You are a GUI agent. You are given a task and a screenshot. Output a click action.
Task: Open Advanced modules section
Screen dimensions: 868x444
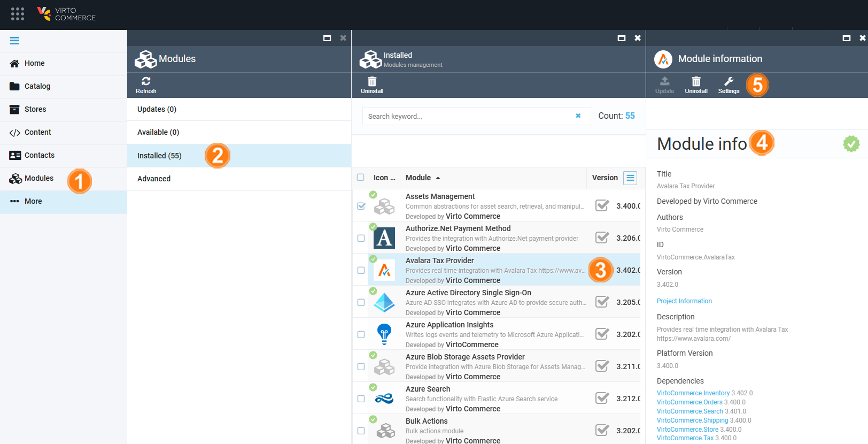(239, 179)
